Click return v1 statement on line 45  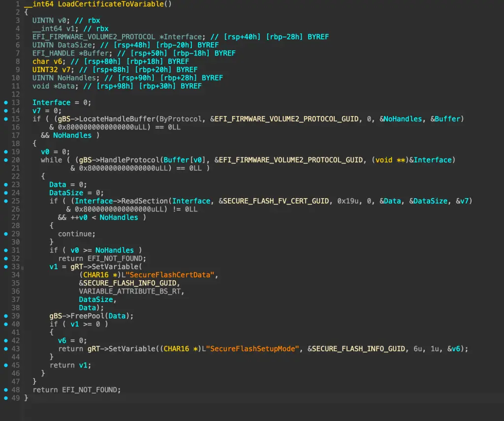point(70,365)
